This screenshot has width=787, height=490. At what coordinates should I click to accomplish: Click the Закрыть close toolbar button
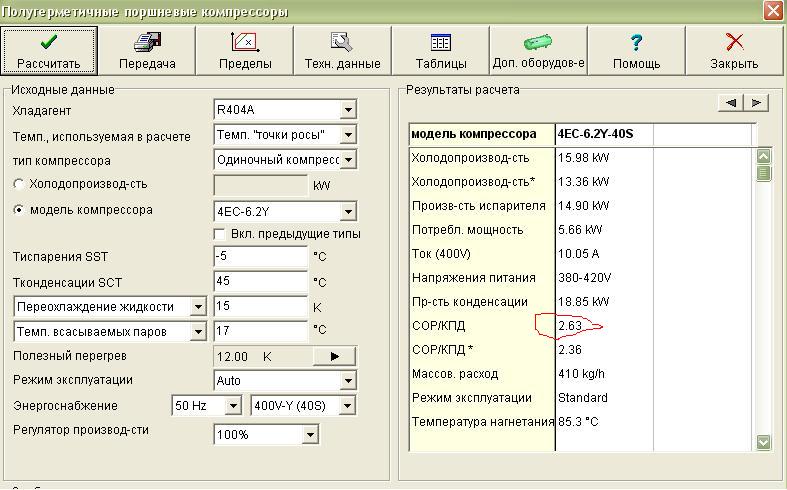734,51
